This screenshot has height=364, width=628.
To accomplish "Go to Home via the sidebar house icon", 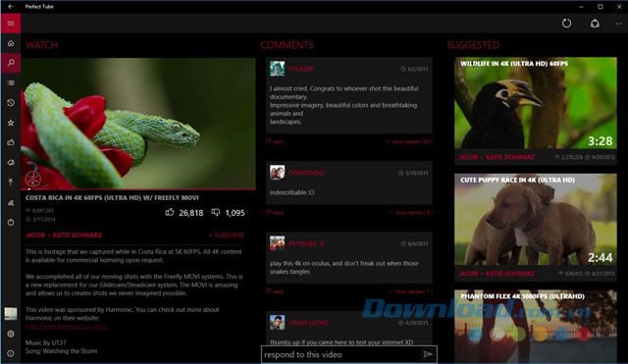I will click(x=11, y=43).
